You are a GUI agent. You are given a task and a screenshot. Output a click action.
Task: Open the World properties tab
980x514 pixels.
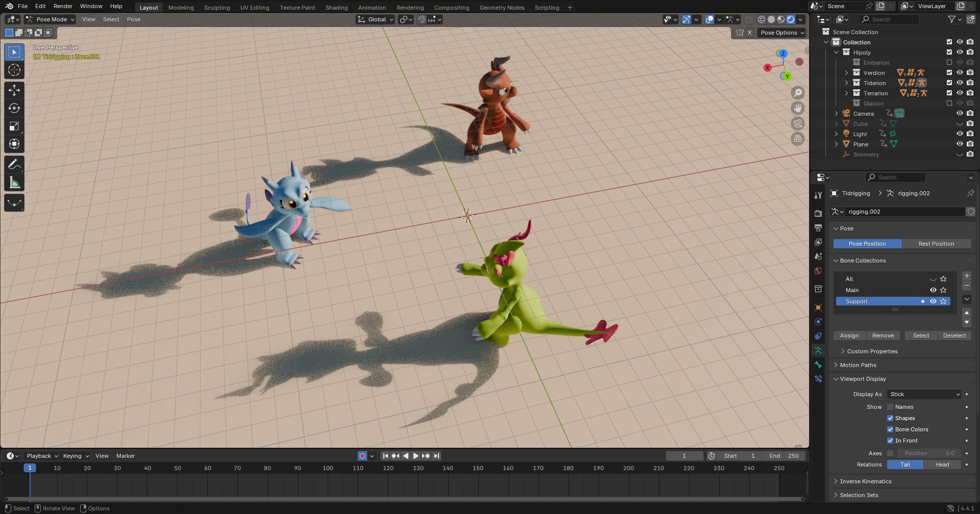pos(818,271)
